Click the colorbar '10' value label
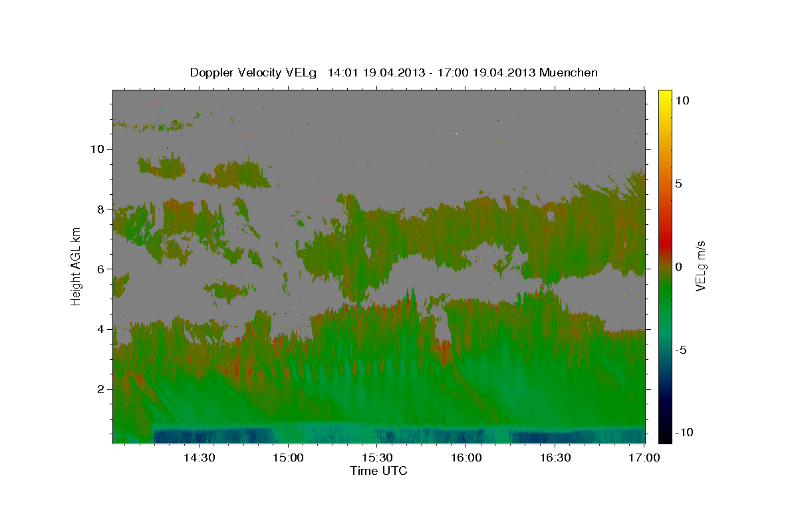The width and height of the screenshot is (798, 532). pos(682,100)
